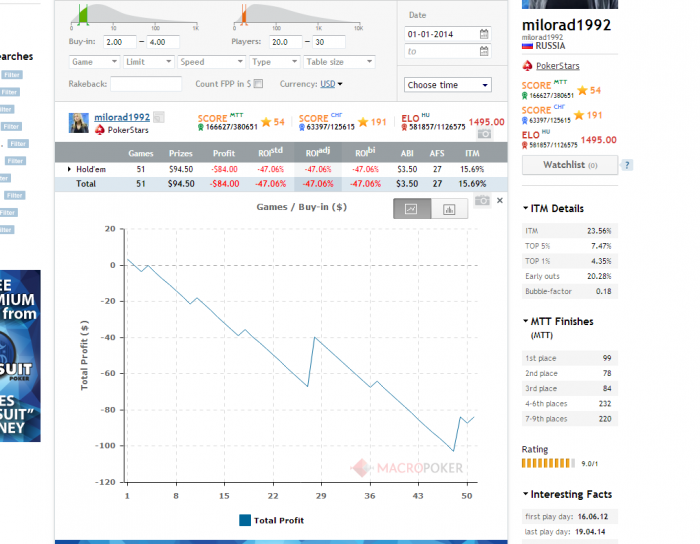Image resolution: width=700 pixels, height=544 pixels.
Task: Click ELO value 1495.00 in sidebar
Action: click(599, 140)
